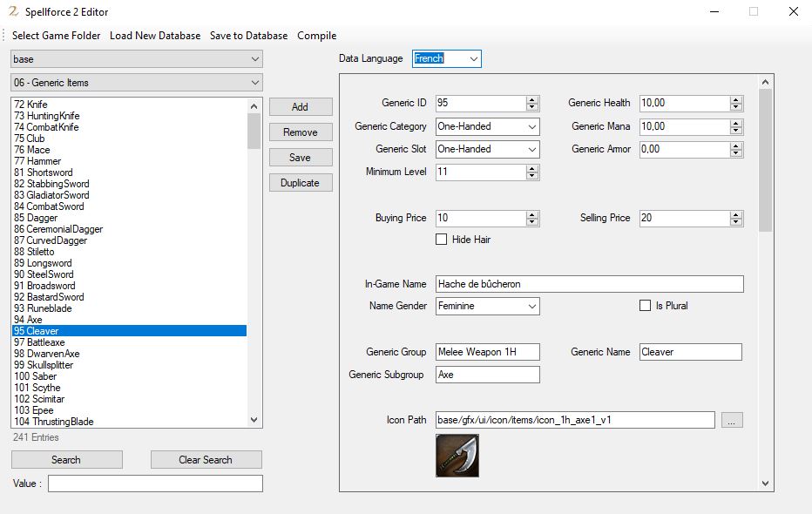This screenshot has height=514, width=812.
Task: Select the 73 HuntingKnife entry
Action: coord(130,115)
